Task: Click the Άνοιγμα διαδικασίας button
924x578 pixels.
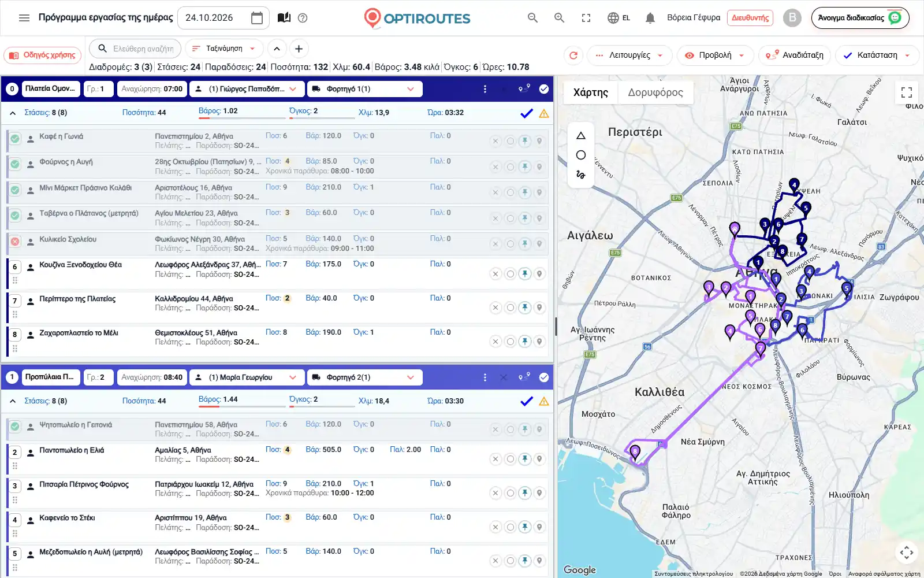Action: pyautogui.click(x=860, y=18)
